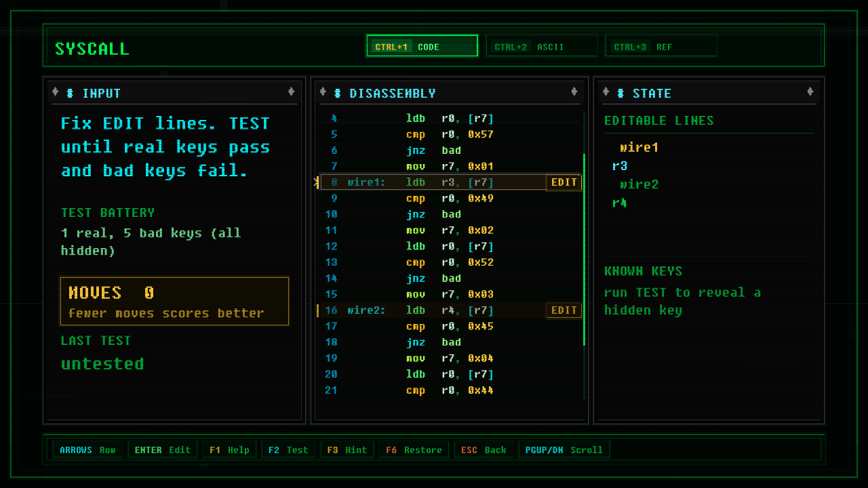
Task: Click PGUP/DN Scroll in the bottom bar
Action: [565, 450]
